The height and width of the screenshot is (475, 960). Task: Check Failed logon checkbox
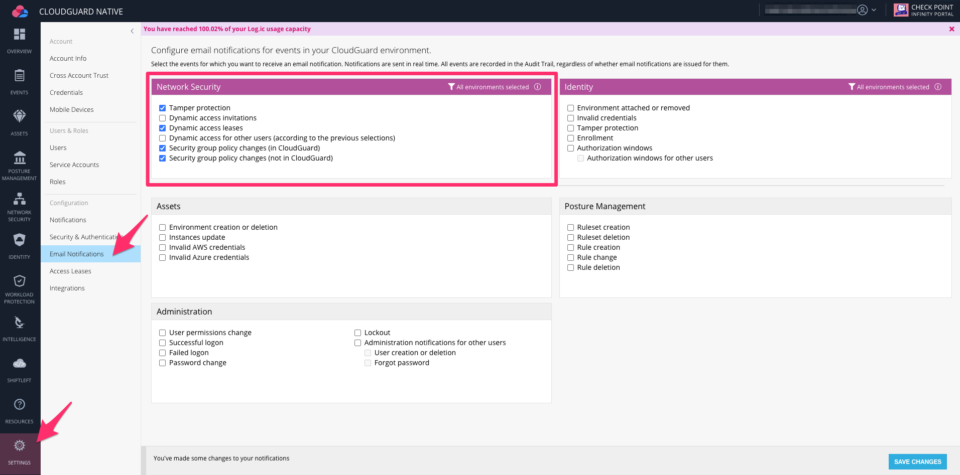162,353
